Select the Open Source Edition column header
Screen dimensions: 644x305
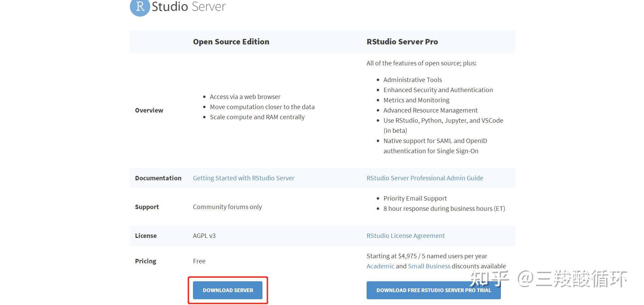[231, 41]
